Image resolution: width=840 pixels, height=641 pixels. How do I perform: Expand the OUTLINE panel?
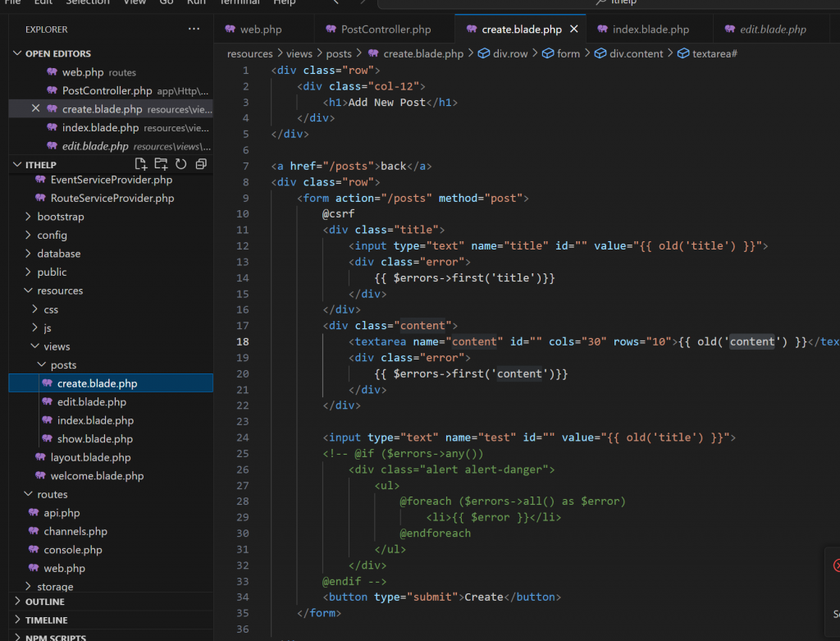tap(44, 602)
